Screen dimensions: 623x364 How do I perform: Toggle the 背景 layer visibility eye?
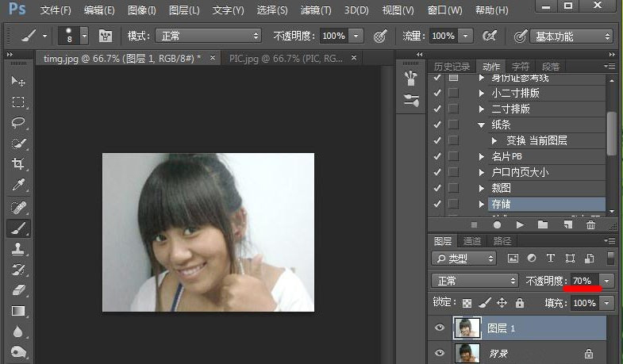coord(438,354)
